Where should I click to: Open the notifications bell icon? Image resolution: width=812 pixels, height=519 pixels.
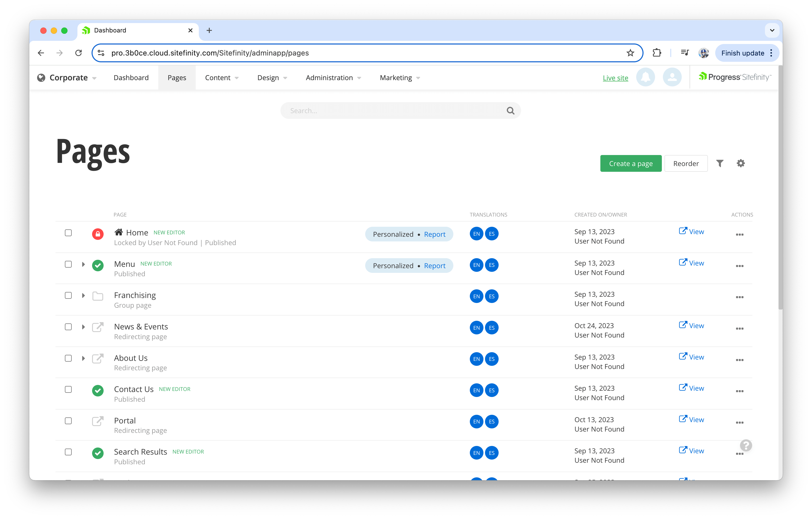[645, 77]
